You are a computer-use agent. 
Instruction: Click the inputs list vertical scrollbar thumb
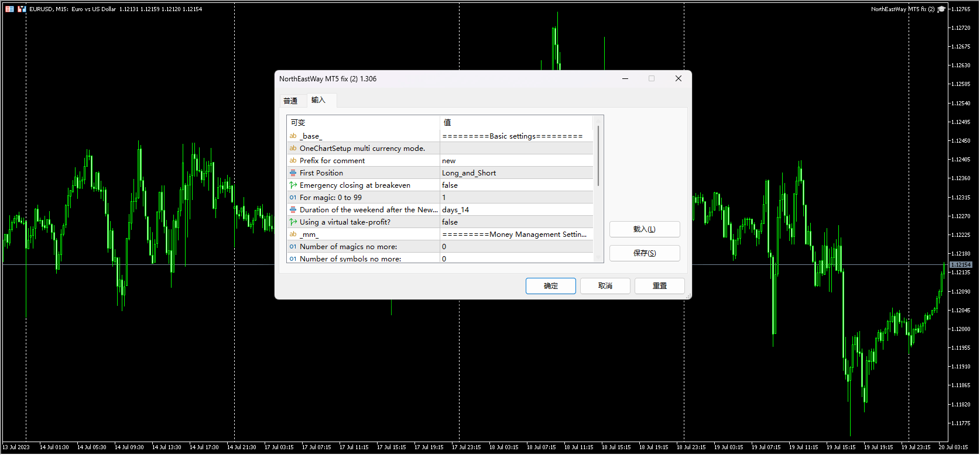(x=598, y=155)
